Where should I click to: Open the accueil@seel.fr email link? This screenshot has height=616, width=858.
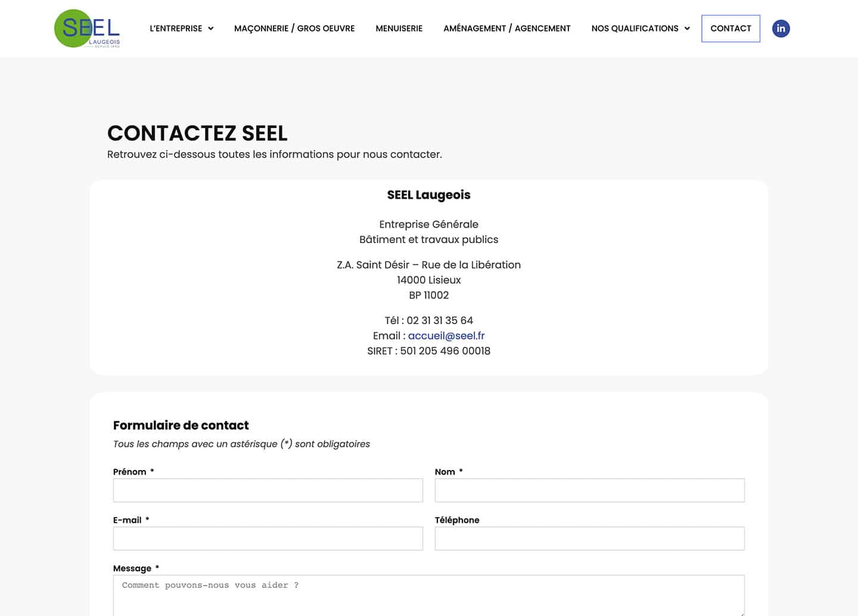pos(446,335)
